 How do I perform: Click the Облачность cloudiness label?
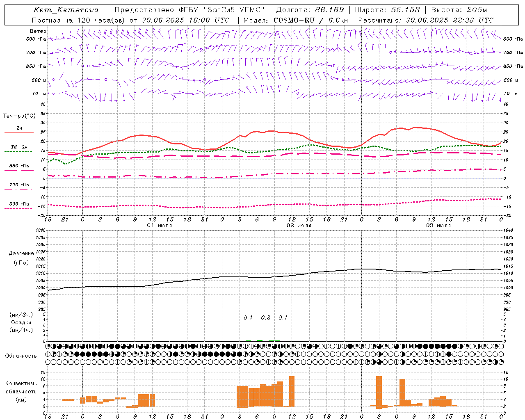point(21,356)
